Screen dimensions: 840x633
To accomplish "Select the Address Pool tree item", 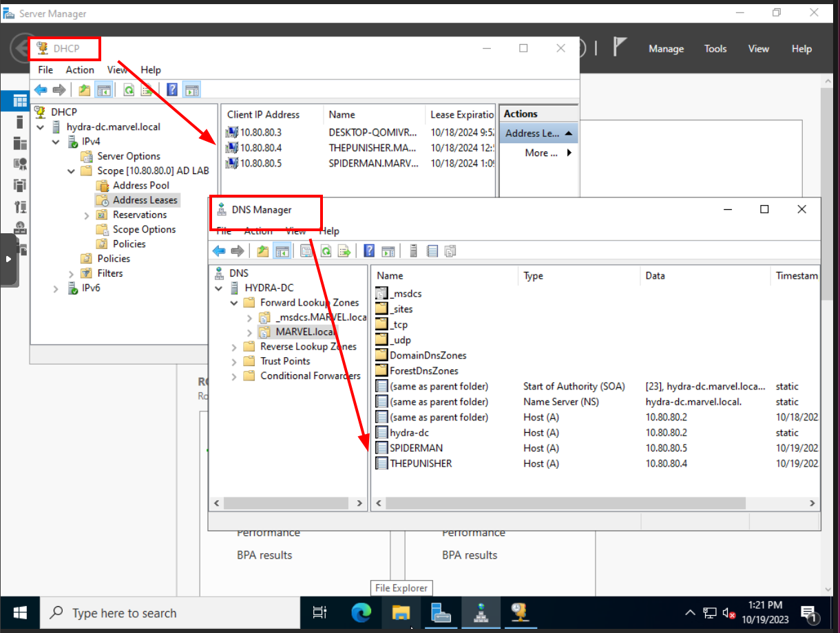I will [140, 185].
